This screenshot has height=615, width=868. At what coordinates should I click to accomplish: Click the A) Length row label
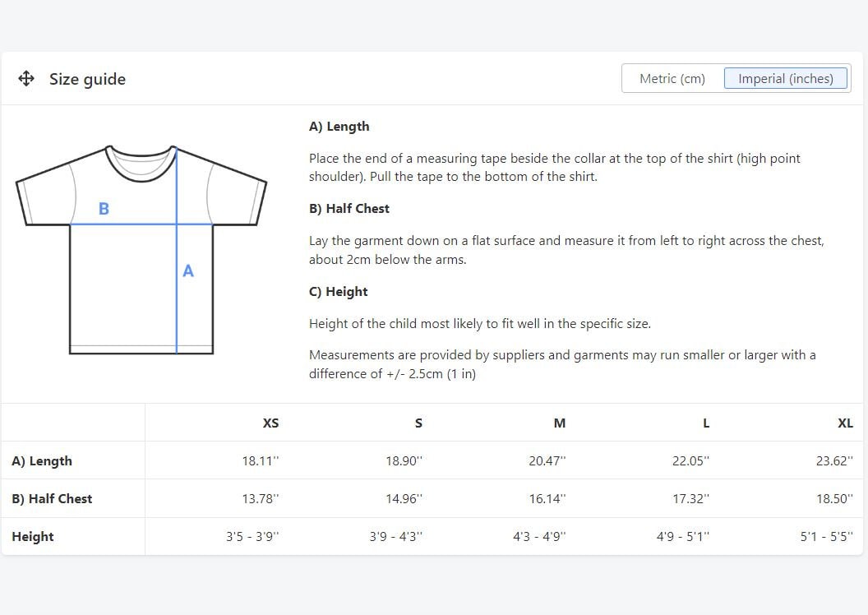pos(42,460)
